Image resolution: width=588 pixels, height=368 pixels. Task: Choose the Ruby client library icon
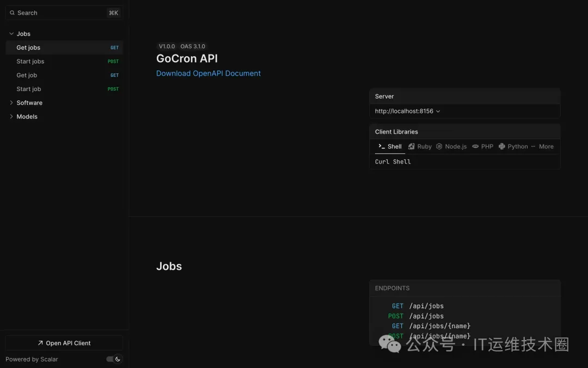pos(412,147)
